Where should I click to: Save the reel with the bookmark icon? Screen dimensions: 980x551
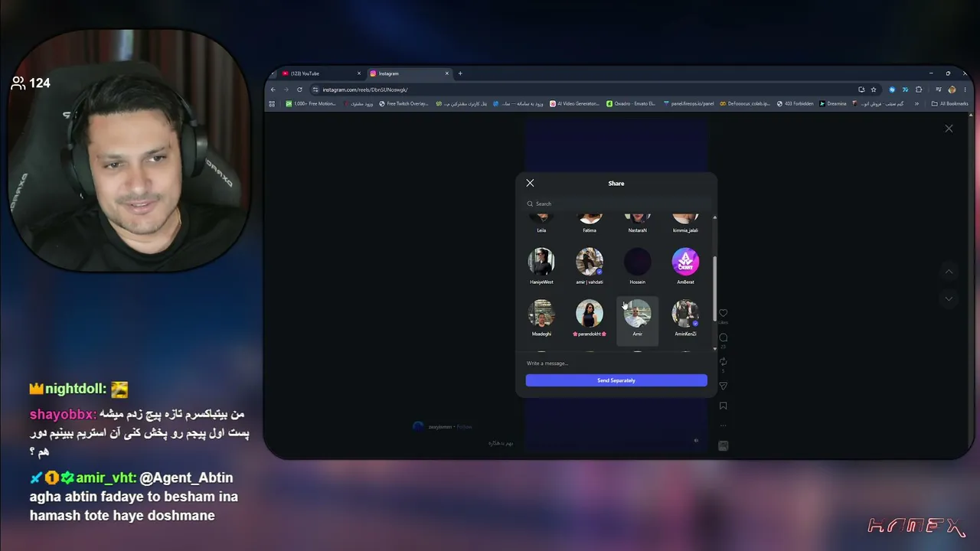(723, 406)
